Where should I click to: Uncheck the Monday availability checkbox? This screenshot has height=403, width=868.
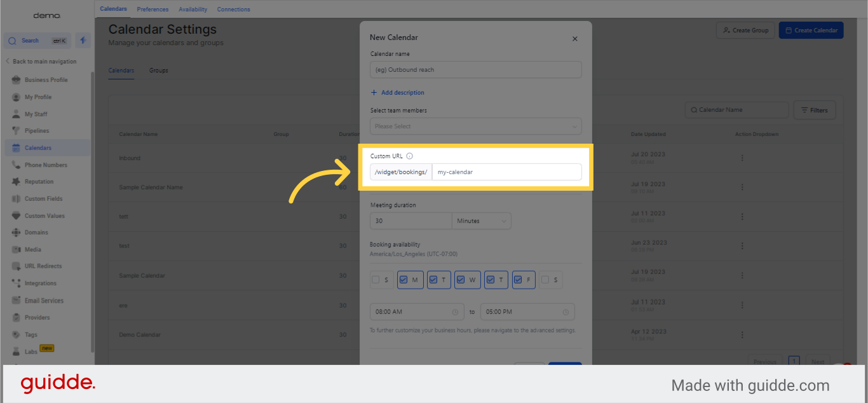tap(404, 280)
